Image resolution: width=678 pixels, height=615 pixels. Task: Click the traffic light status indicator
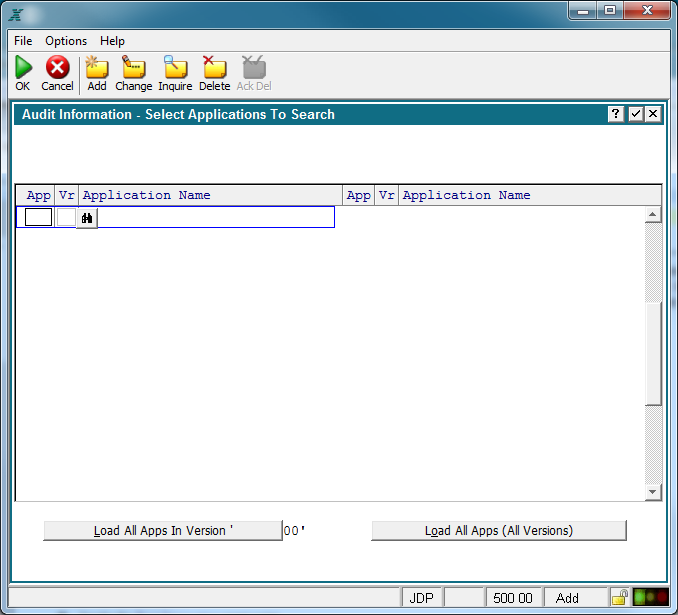[x=651, y=597]
